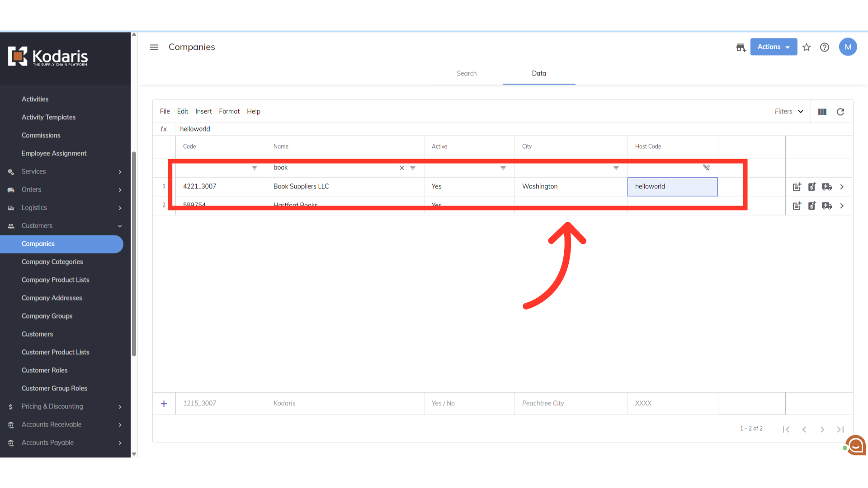This screenshot has height=488, width=868.
Task: Click the truck icon in row 1
Action: 827,187
